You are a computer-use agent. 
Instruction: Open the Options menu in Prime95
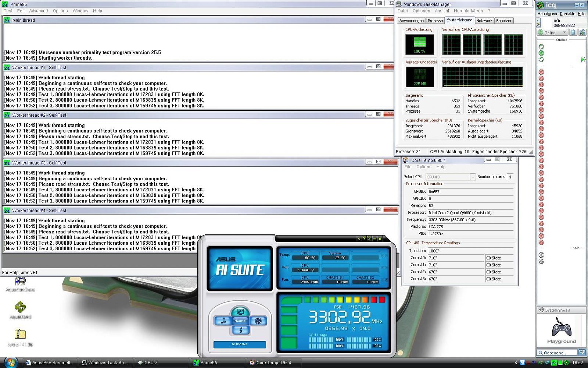[60, 11]
